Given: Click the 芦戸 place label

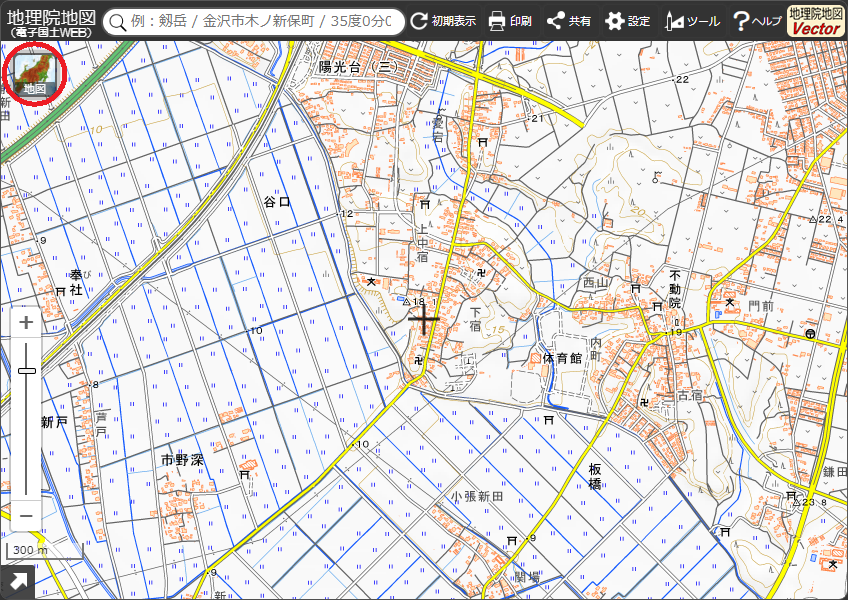Looking at the screenshot, I should [101, 425].
